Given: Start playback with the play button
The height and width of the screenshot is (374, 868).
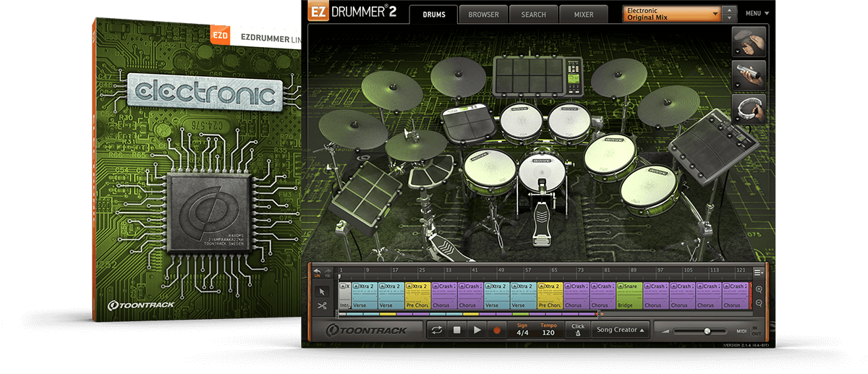Looking at the screenshot, I should click(x=477, y=330).
